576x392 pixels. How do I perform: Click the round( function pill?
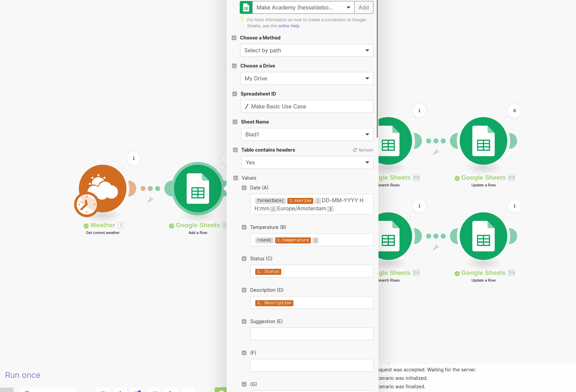264,240
